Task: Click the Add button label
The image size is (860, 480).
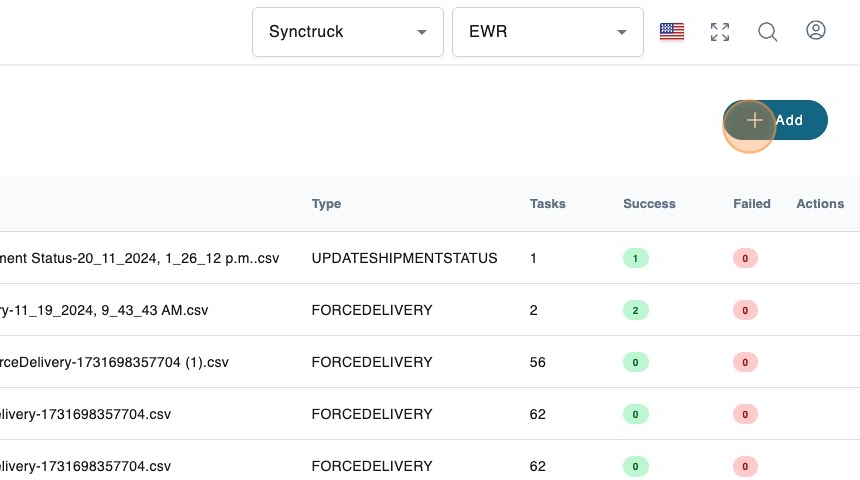Action: [x=789, y=120]
